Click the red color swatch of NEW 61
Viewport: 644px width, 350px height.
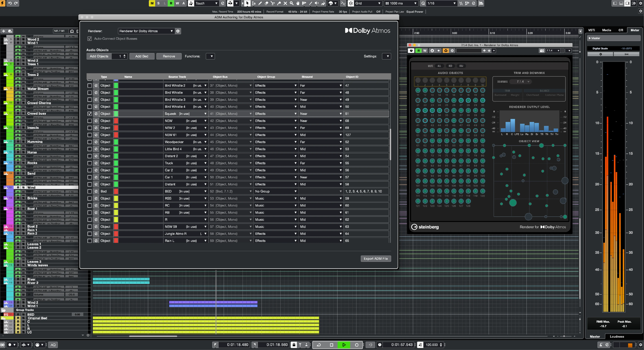point(116,135)
